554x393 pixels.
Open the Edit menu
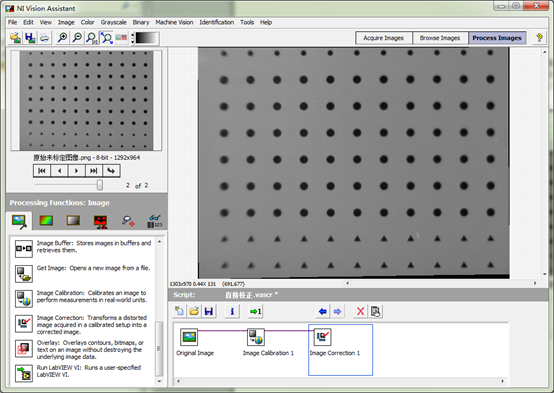coord(28,22)
